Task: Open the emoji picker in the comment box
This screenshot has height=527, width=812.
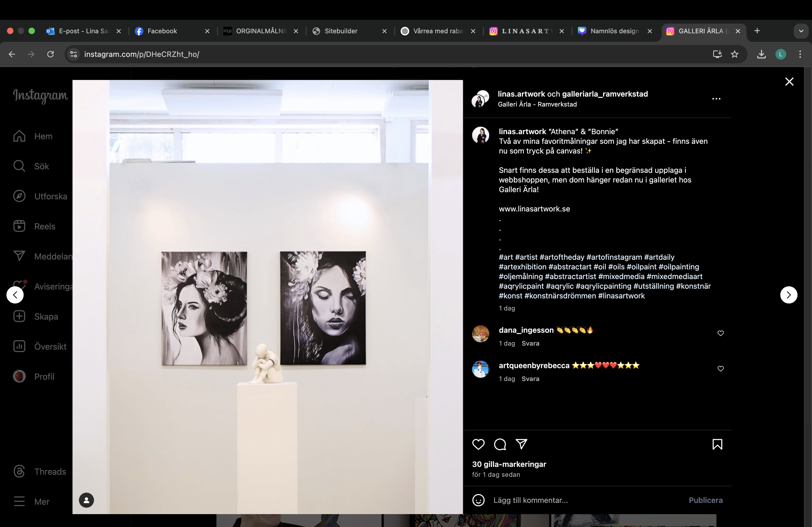Action: [478, 500]
